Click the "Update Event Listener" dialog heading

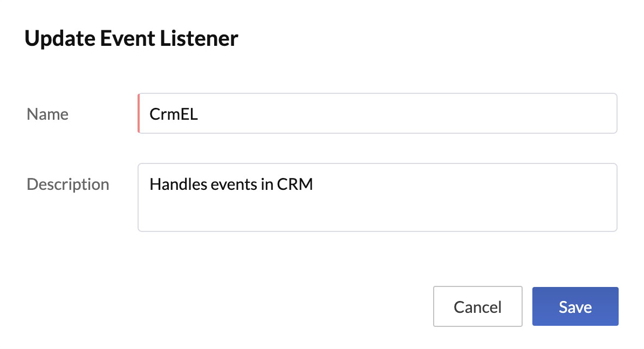tap(132, 39)
